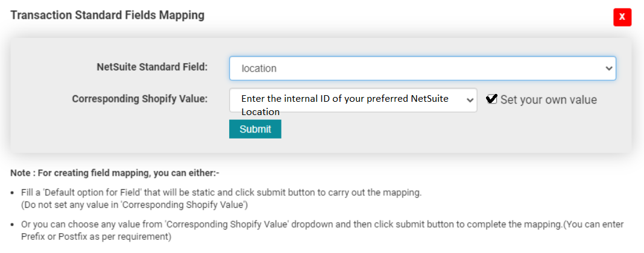The image size is (644, 253).
Task: Click the 'Note : For creating field mapping' text
Action: (115, 173)
